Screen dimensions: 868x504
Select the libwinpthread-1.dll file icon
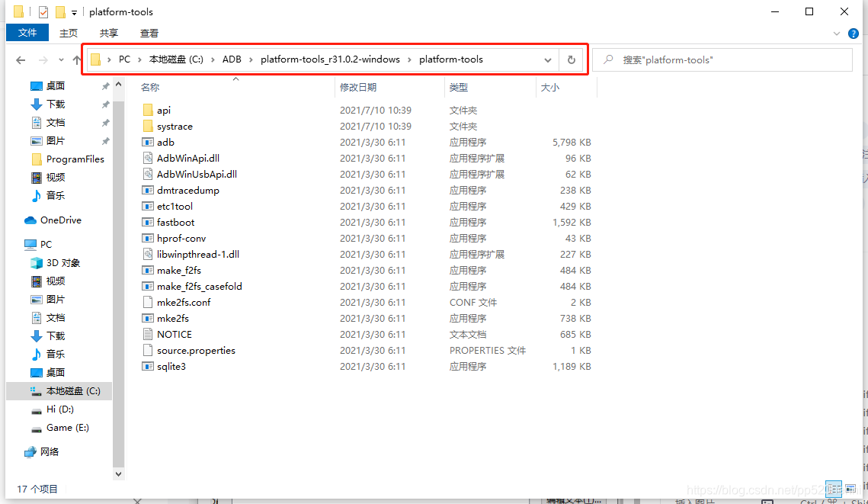tap(148, 255)
